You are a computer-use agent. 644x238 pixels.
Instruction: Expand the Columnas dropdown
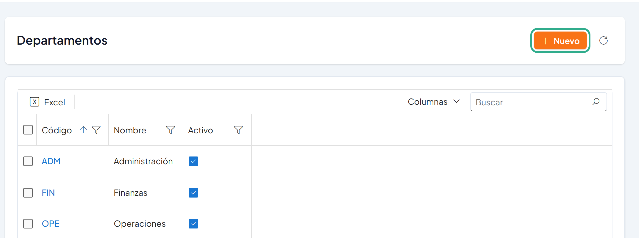pos(434,102)
